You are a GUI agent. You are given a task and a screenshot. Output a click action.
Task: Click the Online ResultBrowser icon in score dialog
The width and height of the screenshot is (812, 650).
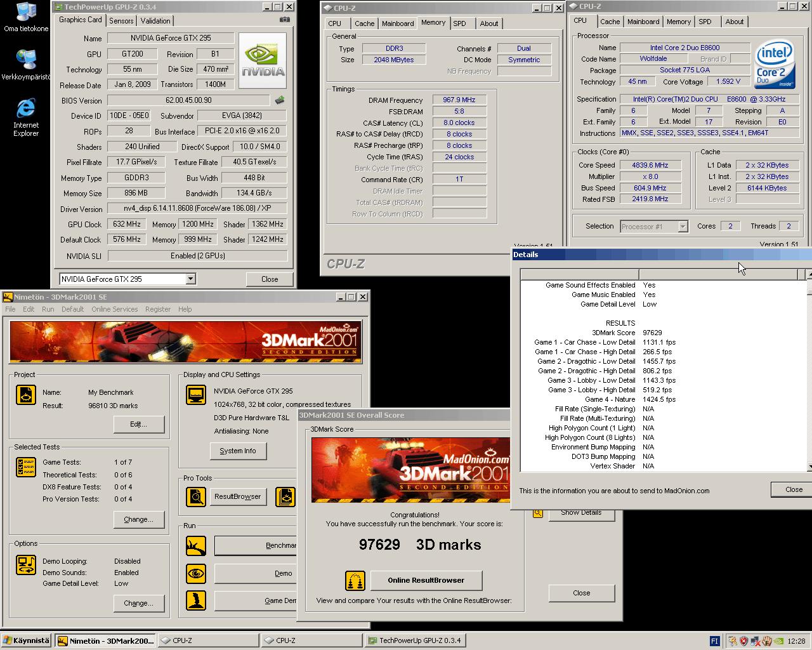pyautogui.click(x=355, y=580)
